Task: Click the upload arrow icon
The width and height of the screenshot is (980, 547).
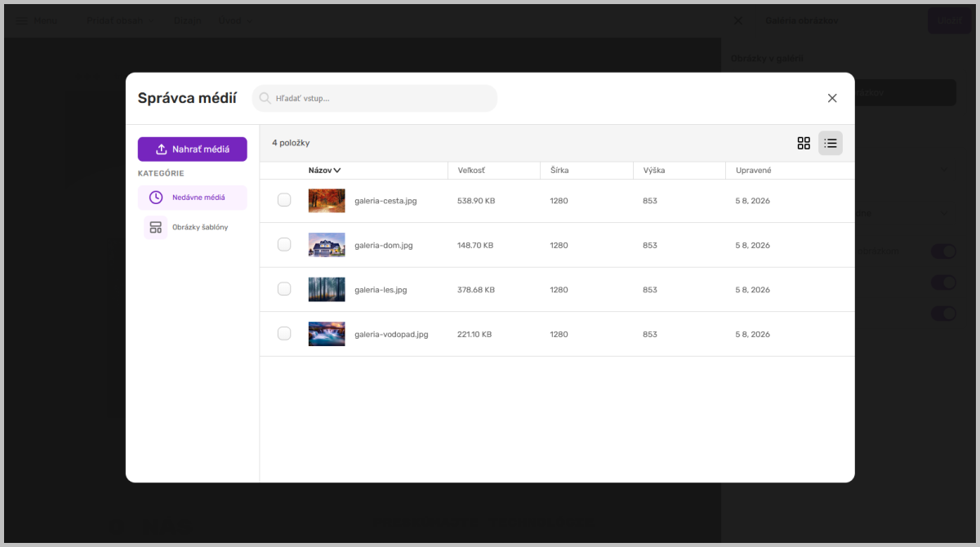Action: pos(162,149)
